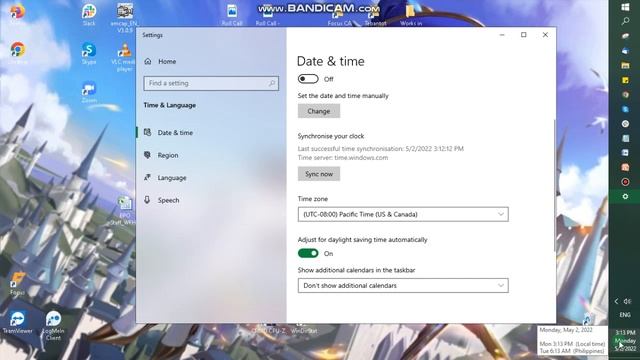Open the additional calendars dropdown
The height and width of the screenshot is (360, 640).
click(403, 285)
